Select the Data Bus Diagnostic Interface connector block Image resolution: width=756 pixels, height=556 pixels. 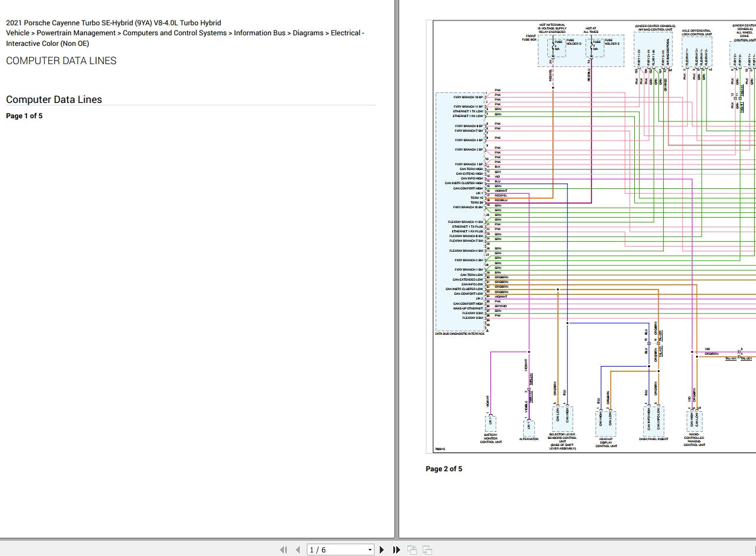pyautogui.click(x=459, y=212)
